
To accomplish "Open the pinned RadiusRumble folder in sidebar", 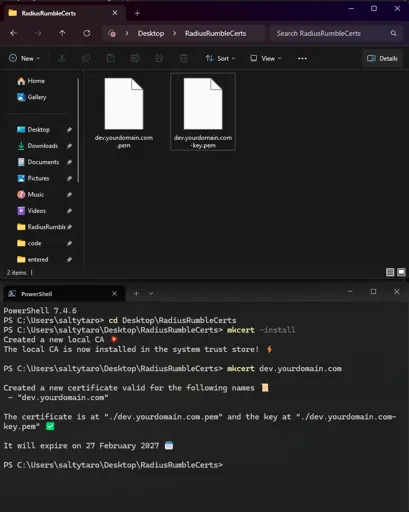I will coord(41,227).
